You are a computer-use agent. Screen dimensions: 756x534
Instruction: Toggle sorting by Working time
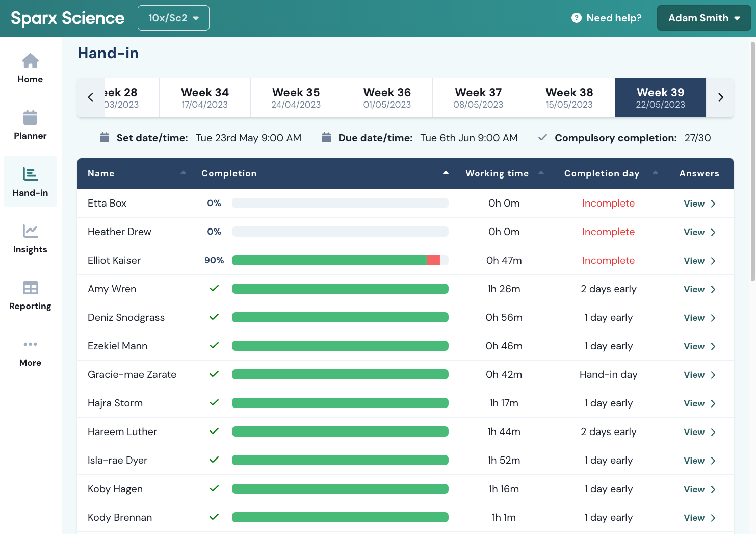tap(540, 173)
